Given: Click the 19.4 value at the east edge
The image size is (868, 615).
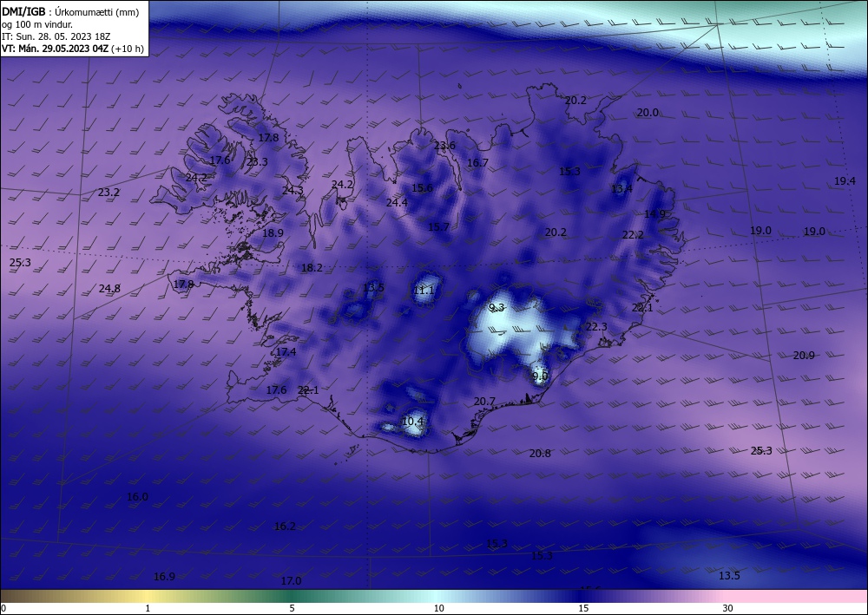Looking at the screenshot, I should click(x=845, y=180).
